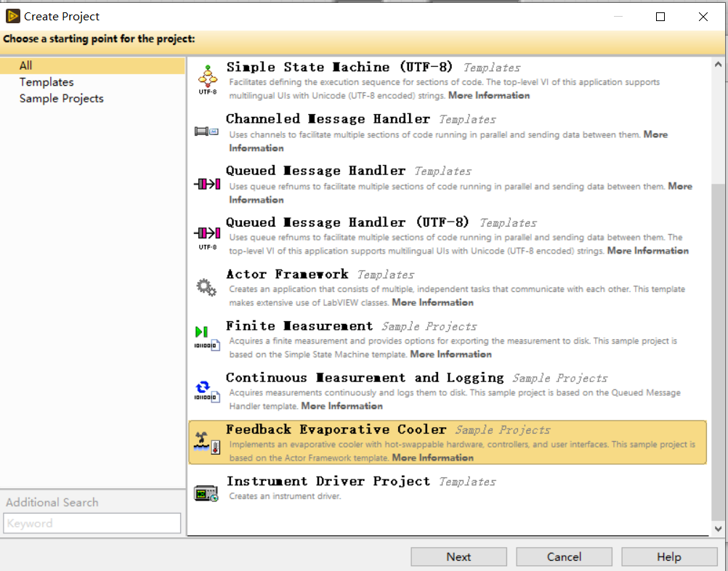Click the scrollbar down arrow
Image resolution: width=728 pixels, height=571 pixels.
click(x=719, y=528)
